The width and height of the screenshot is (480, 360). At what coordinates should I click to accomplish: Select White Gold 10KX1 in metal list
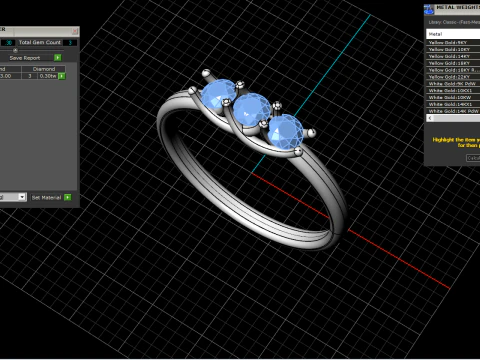[453, 91]
